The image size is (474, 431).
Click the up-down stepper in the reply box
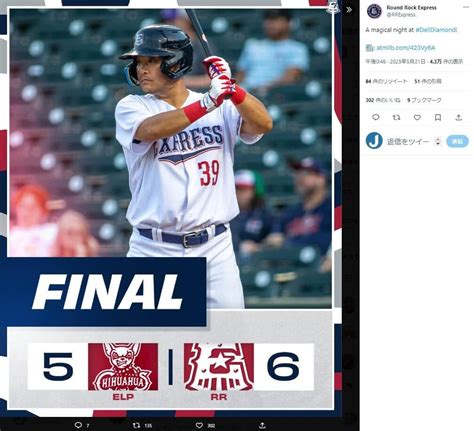click(x=438, y=141)
